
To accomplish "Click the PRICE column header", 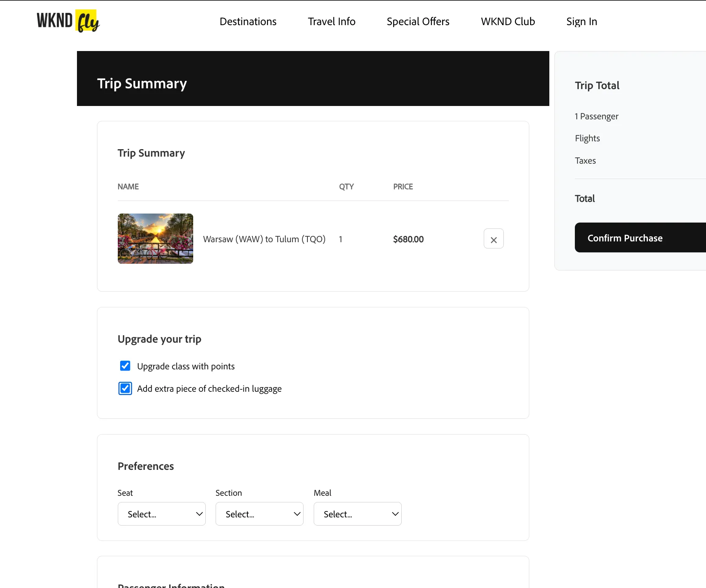I will [x=403, y=186].
